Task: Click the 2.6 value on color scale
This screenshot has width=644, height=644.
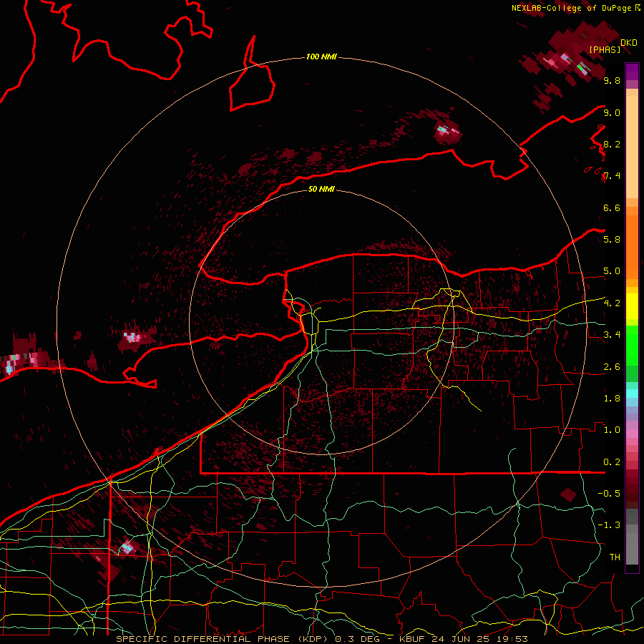Action: click(x=612, y=366)
